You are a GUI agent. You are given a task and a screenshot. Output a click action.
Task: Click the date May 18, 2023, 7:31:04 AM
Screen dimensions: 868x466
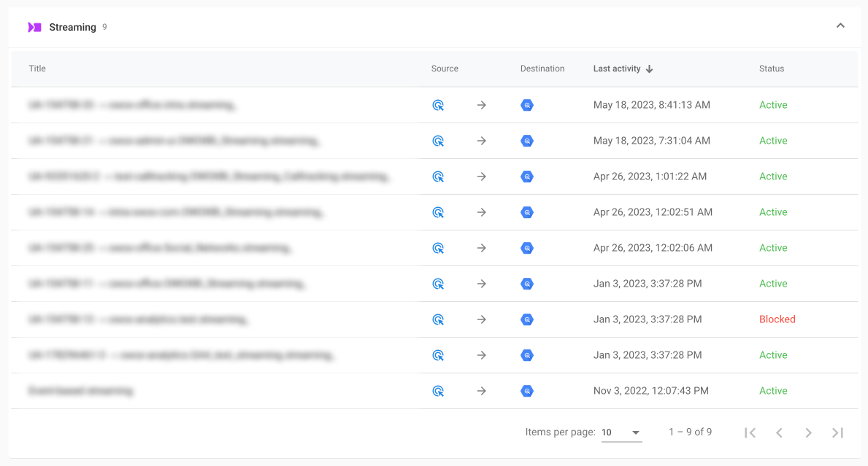[652, 141]
